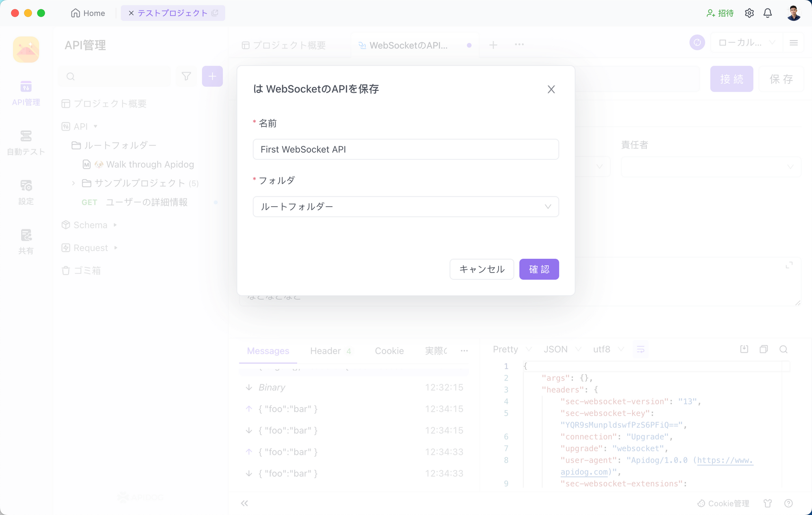Click the purple sync circle icon

click(697, 42)
